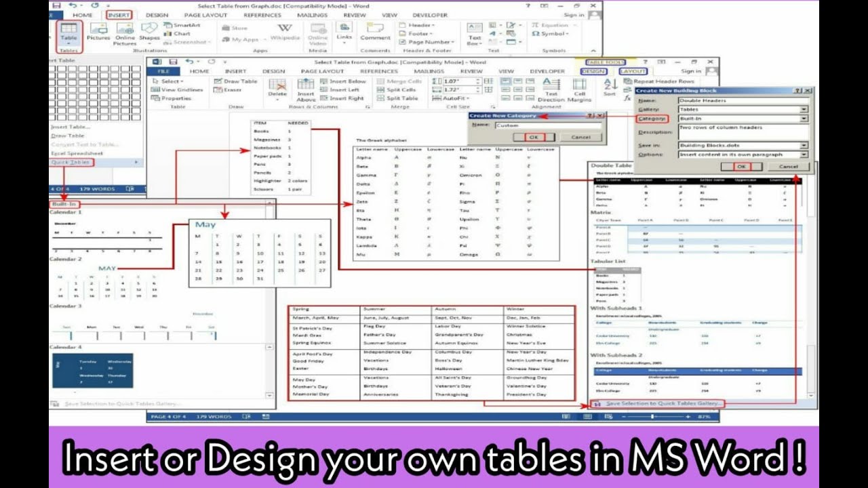The height and width of the screenshot is (488, 868).
Task: Click Split Table in the Merge group
Action: (396, 98)
